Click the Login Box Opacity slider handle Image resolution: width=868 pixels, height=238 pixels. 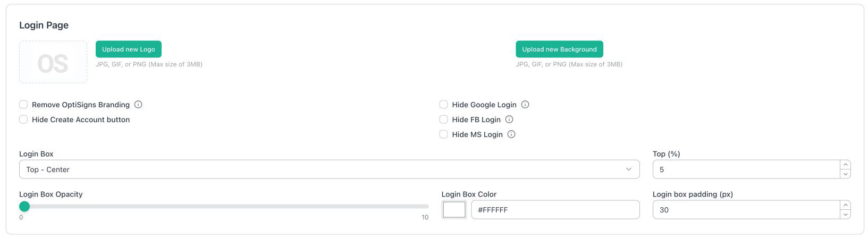coord(24,207)
